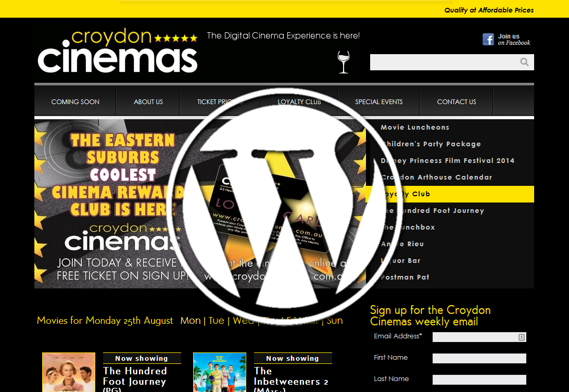Go to Loyalty Club in navigation bar

click(299, 102)
